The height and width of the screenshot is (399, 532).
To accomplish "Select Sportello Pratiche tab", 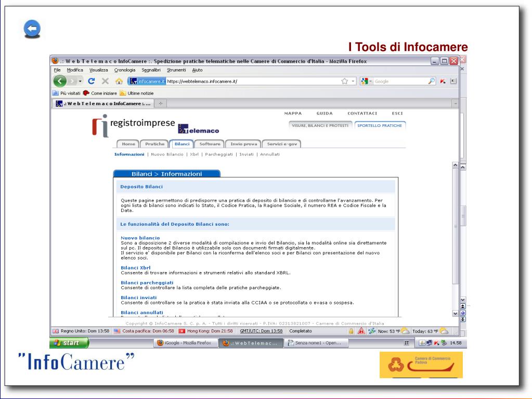I will 380,125.
